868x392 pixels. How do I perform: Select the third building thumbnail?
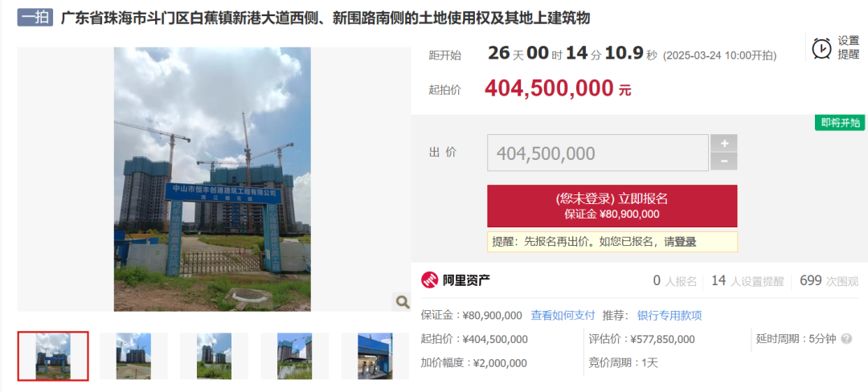(215, 356)
